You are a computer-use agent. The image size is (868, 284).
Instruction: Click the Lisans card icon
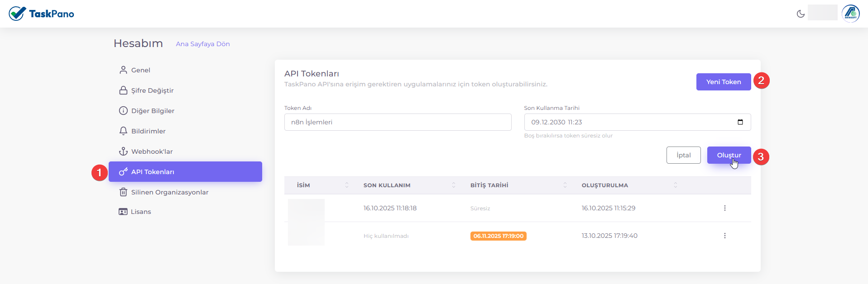(x=123, y=212)
